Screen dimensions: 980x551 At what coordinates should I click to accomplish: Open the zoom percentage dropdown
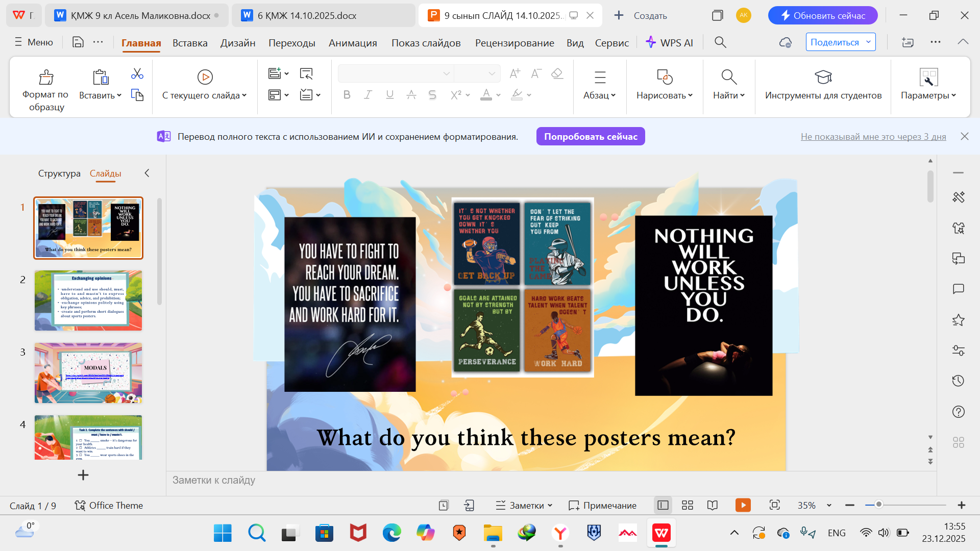(x=829, y=505)
